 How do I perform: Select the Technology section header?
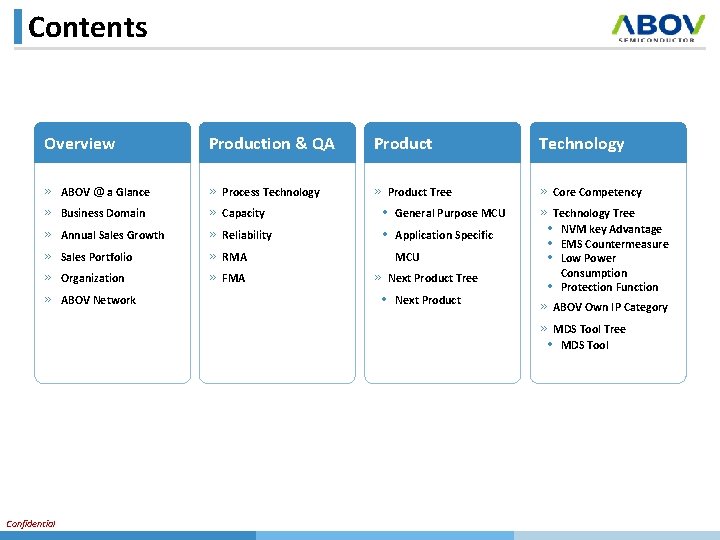coord(608,143)
